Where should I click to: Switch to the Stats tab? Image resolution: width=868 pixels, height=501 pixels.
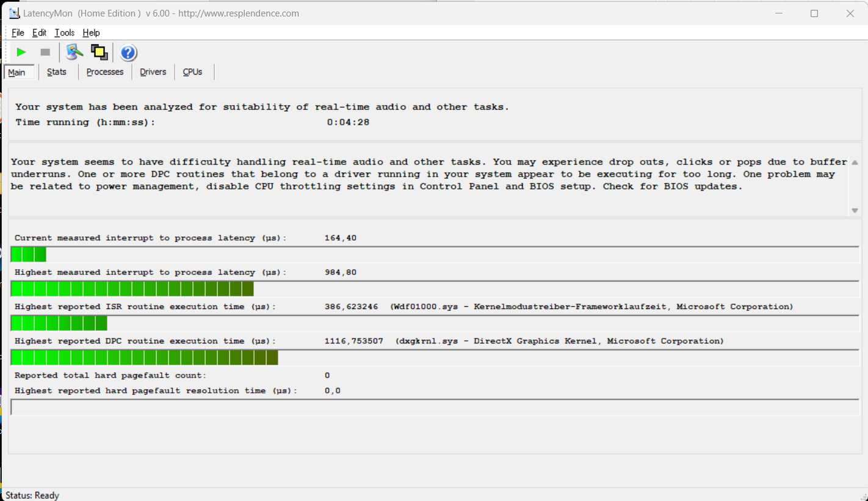coord(57,72)
